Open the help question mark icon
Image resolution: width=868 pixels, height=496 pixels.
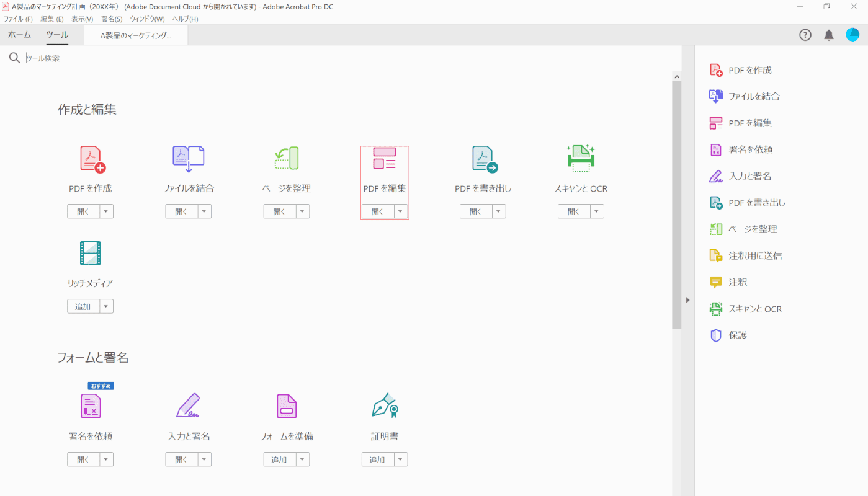[x=805, y=35]
